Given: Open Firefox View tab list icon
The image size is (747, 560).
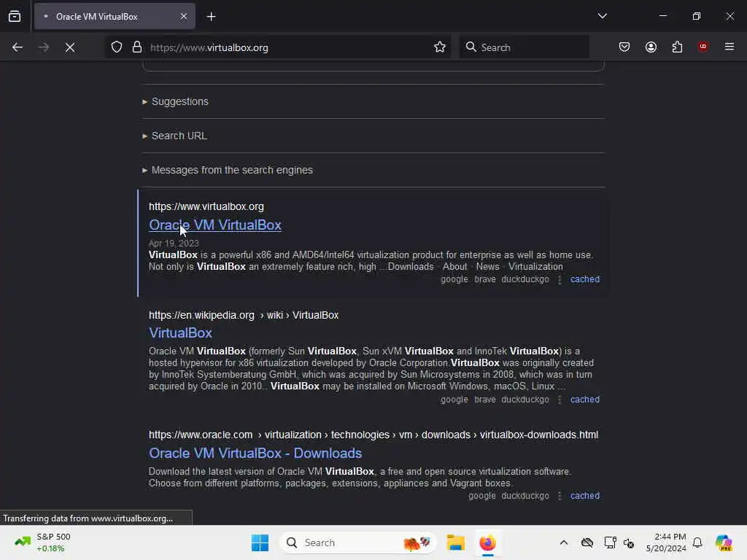Looking at the screenshot, I should (x=15, y=17).
